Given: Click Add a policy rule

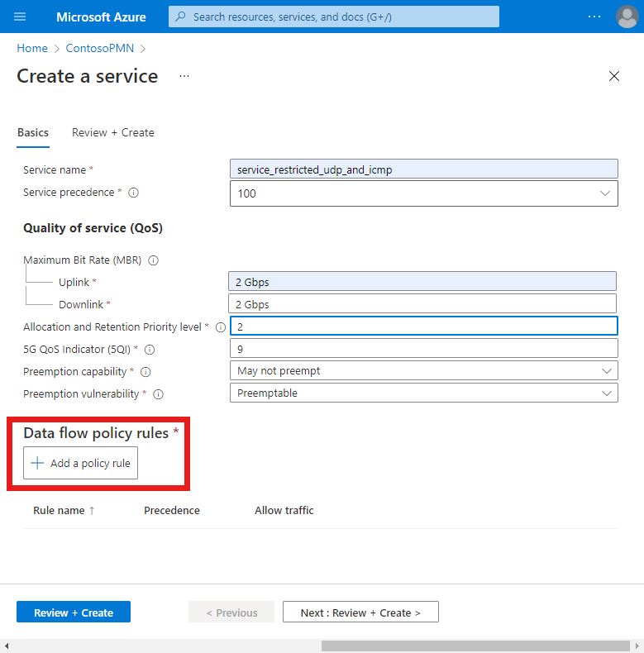Looking at the screenshot, I should point(80,463).
